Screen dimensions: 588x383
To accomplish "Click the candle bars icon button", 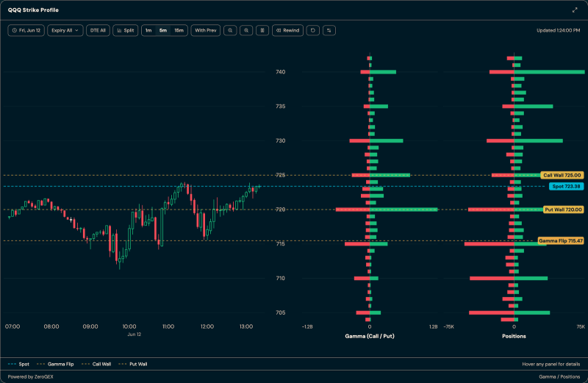I will click(x=262, y=30).
